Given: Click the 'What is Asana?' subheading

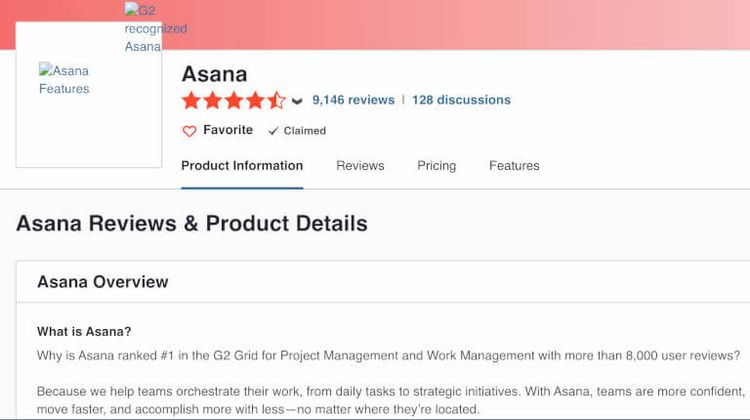Looking at the screenshot, I should [84, 331].
